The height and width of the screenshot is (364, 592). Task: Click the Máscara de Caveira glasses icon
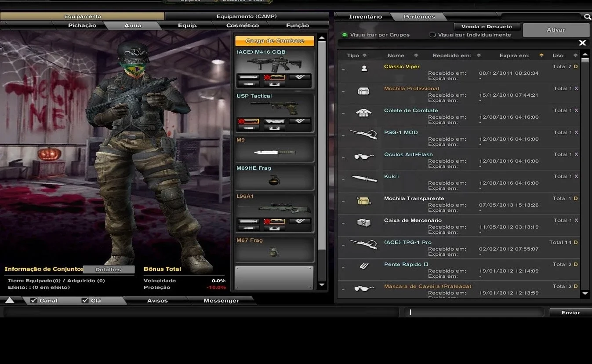pos(364,288)
